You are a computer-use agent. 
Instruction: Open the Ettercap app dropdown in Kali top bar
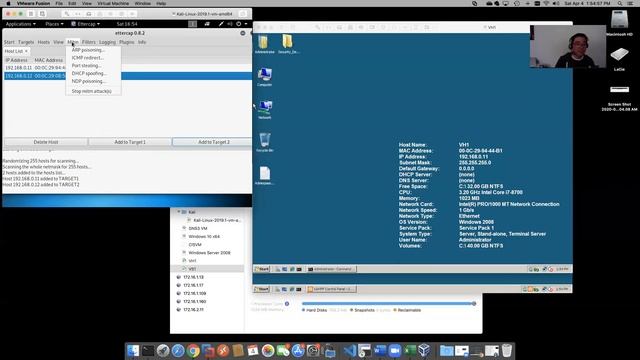pyautogui.click(x=85, y=24)
